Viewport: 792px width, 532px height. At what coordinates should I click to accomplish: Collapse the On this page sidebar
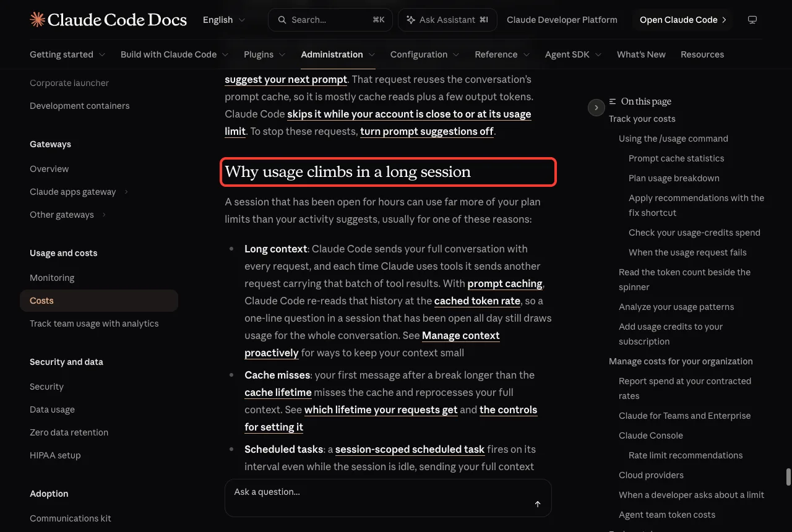596,108
